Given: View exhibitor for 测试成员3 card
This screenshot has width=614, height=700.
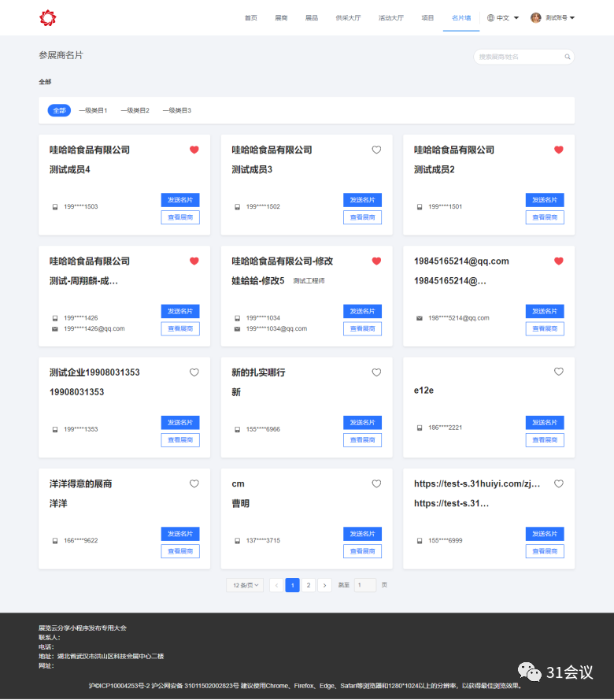Looking at the screenshot, I should (x=362, y=217).
